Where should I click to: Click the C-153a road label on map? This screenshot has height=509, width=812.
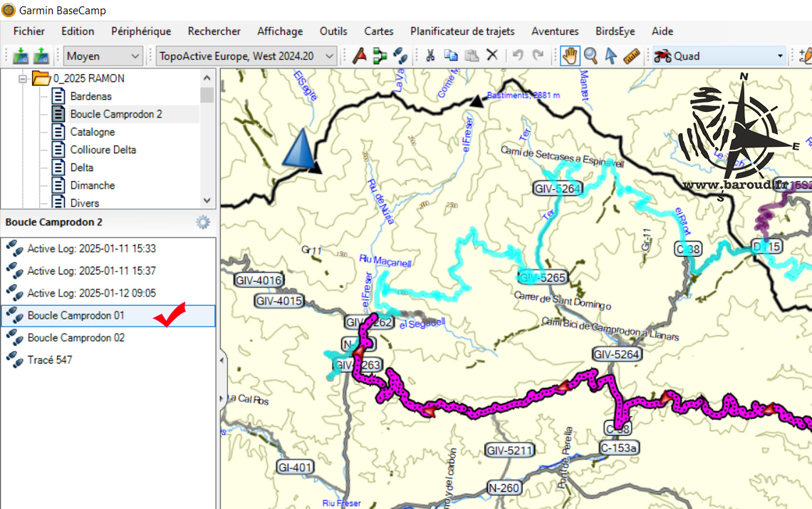tap(619, 448)
